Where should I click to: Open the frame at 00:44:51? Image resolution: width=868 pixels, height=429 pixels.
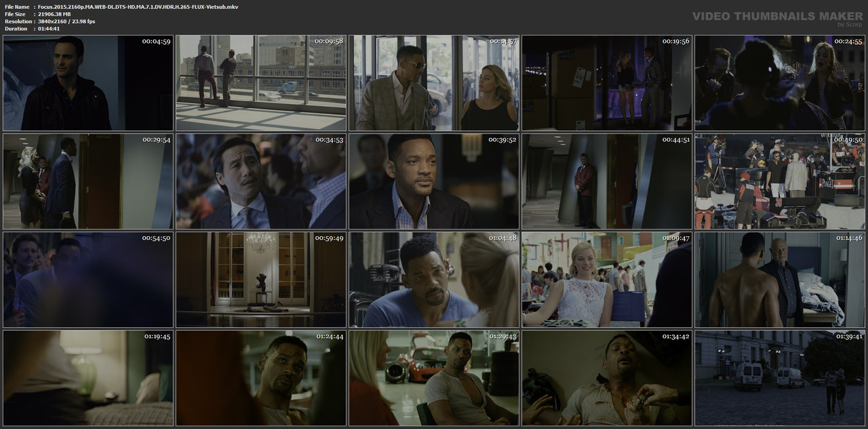pyautogui.click(x=607, y=181)
